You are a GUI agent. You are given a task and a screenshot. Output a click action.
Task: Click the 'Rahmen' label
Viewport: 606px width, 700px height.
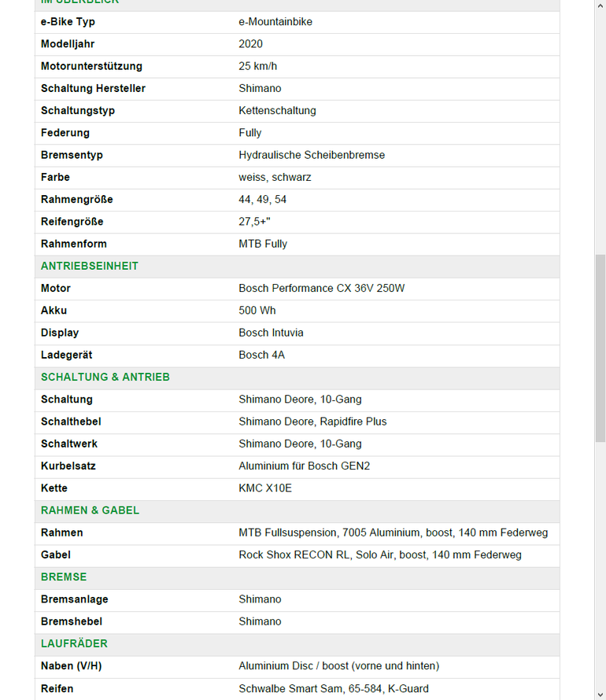(62, 533)
